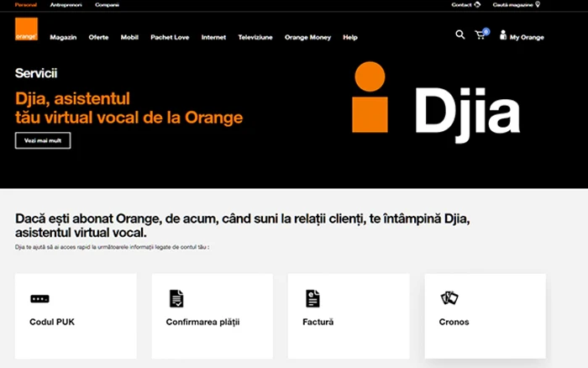Image resolution: width=588 pixels, height=368 pixels.
Task: Open the Mobil menu
Action: [129, 37]
